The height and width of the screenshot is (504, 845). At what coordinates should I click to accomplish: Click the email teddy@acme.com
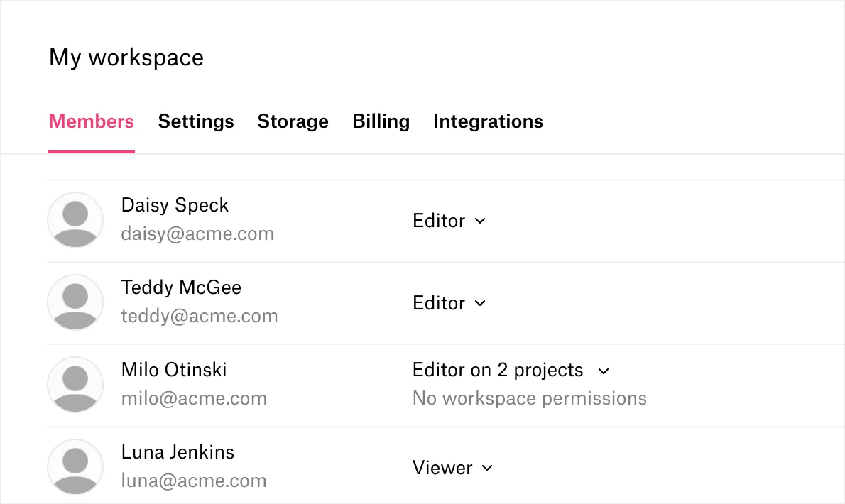(200, 316)
